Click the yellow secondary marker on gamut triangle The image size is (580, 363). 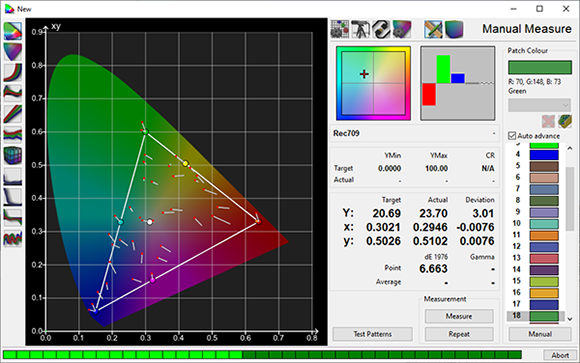tap(185, 163)
